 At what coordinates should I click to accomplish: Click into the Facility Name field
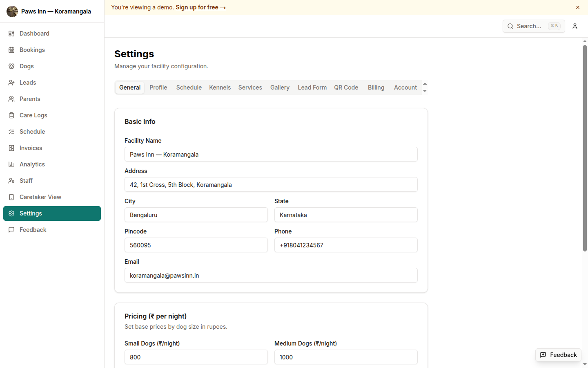click(x=271, y=154)
